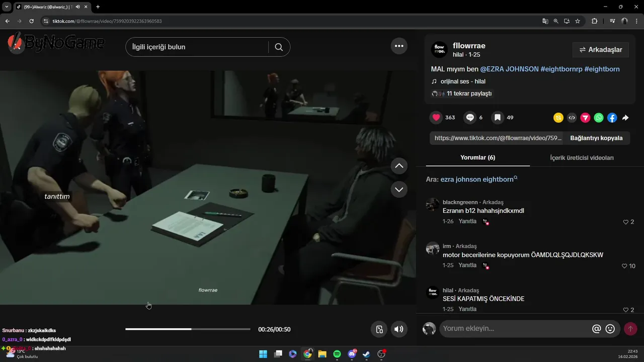The image size is (644, 362).
Task: Reload the page
Action: tap(31, 21)
